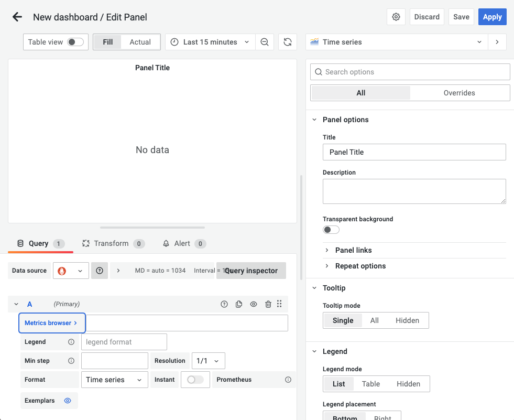Open data source help question icon

100,271
